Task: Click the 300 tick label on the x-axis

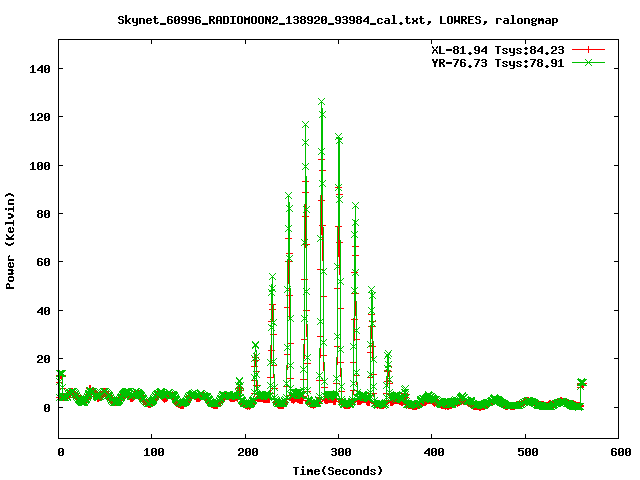Action: pyautogui.click(x=339, y=453)
